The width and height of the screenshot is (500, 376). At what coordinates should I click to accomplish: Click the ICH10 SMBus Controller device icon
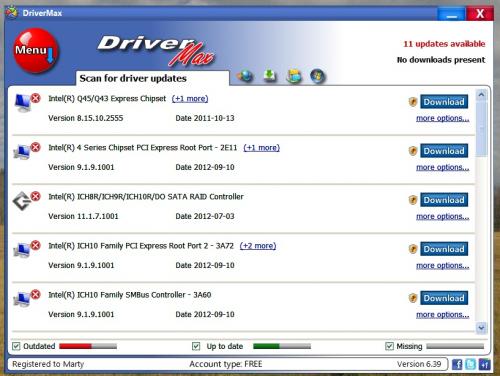22,299
